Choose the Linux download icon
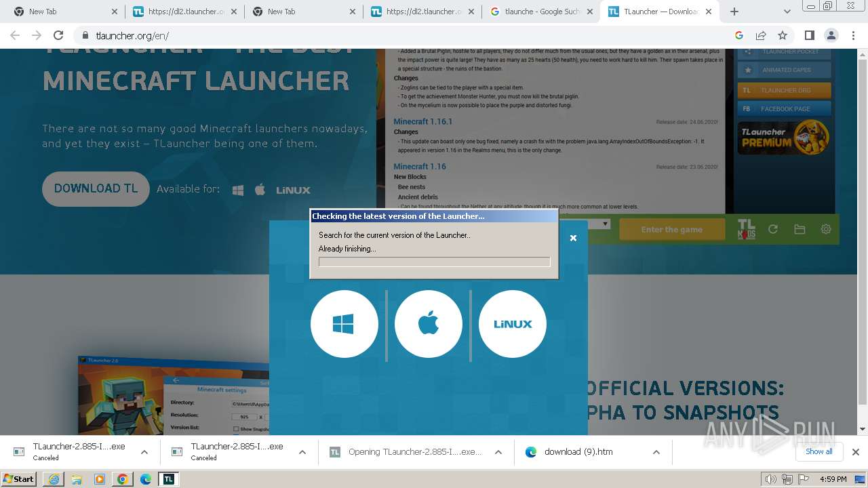Screen dimensions: 868x488 pos(513,324)
